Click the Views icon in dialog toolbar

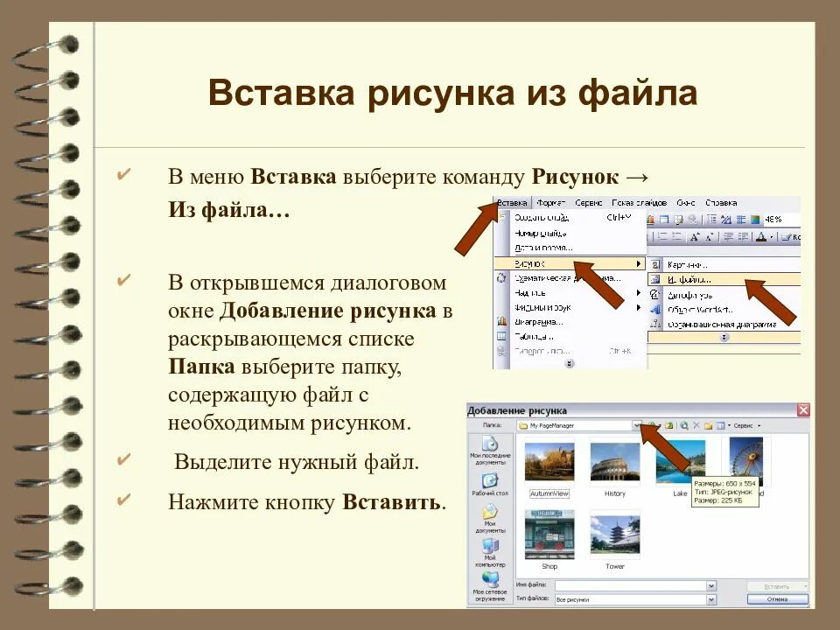click(x=720, y=425)
